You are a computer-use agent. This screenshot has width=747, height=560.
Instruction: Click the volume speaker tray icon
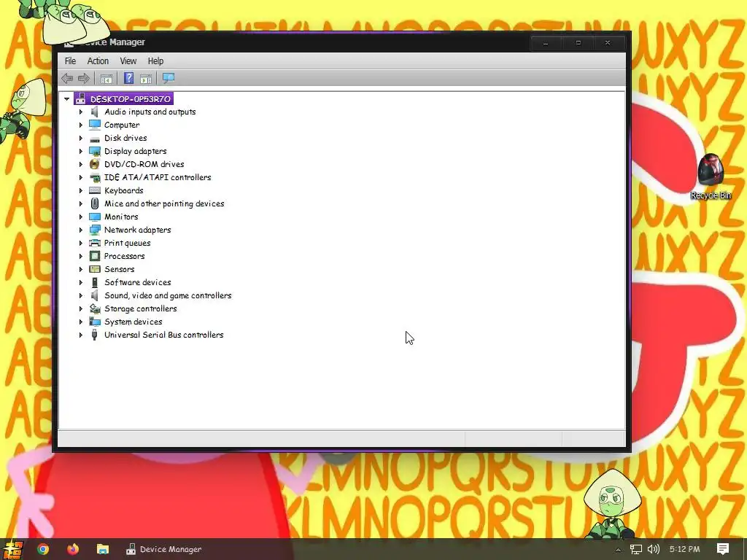point(654,549)
